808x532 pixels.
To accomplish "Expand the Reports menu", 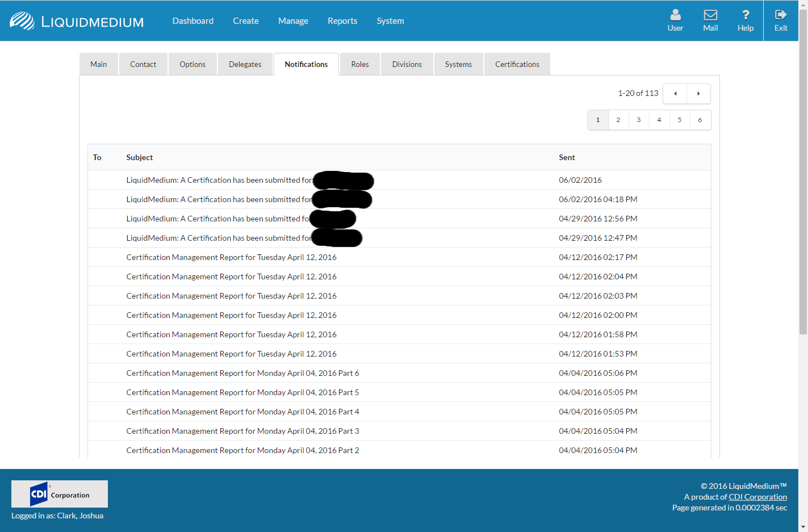I will coord(342,21).
